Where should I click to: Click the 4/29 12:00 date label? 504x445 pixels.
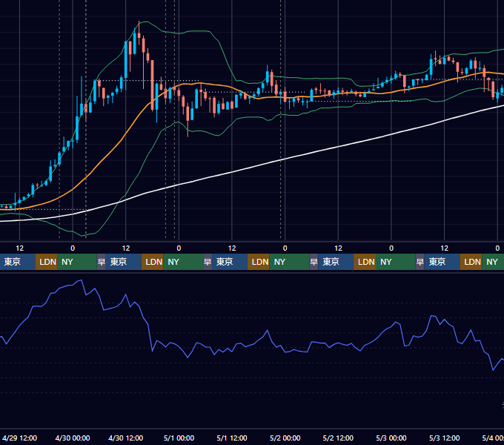[x=19, y=438]
